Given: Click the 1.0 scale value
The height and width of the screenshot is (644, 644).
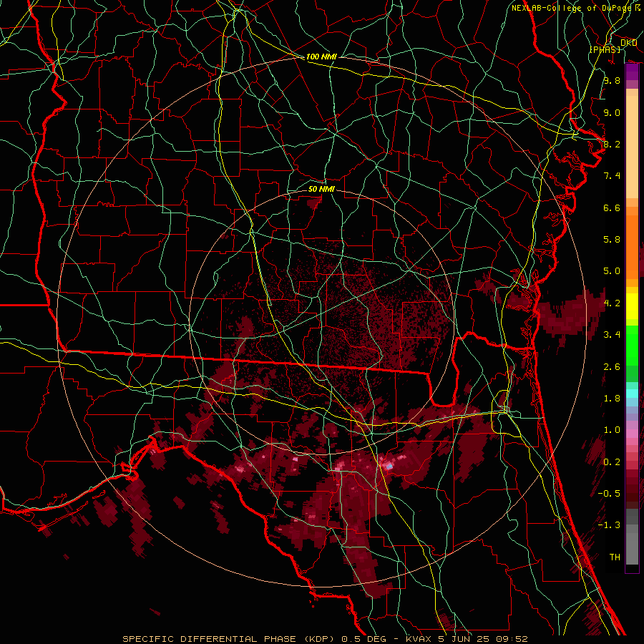Looking at the screenshot, I should [x=612, y=430].
